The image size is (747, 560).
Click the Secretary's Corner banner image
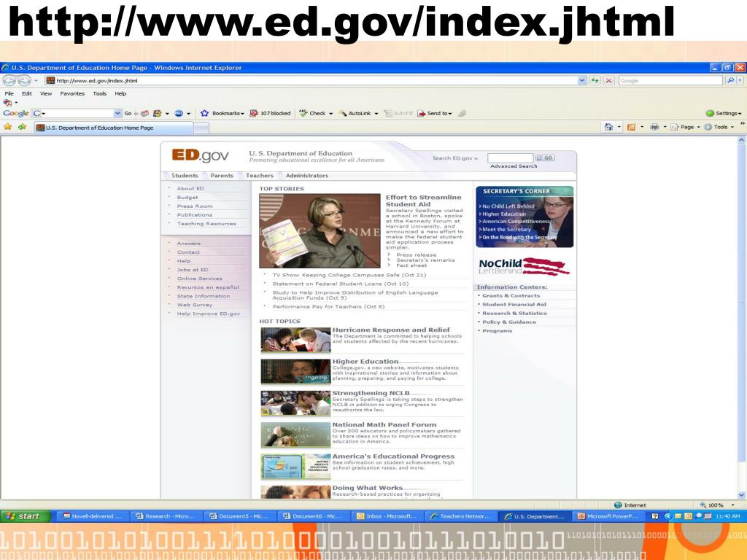tap(525, 217)
